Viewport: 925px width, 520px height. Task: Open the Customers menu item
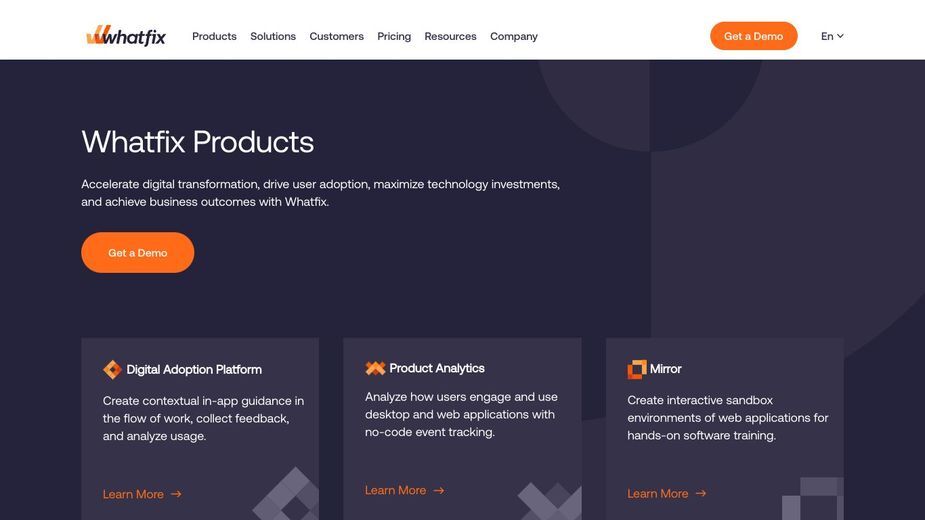click(336, 36)
